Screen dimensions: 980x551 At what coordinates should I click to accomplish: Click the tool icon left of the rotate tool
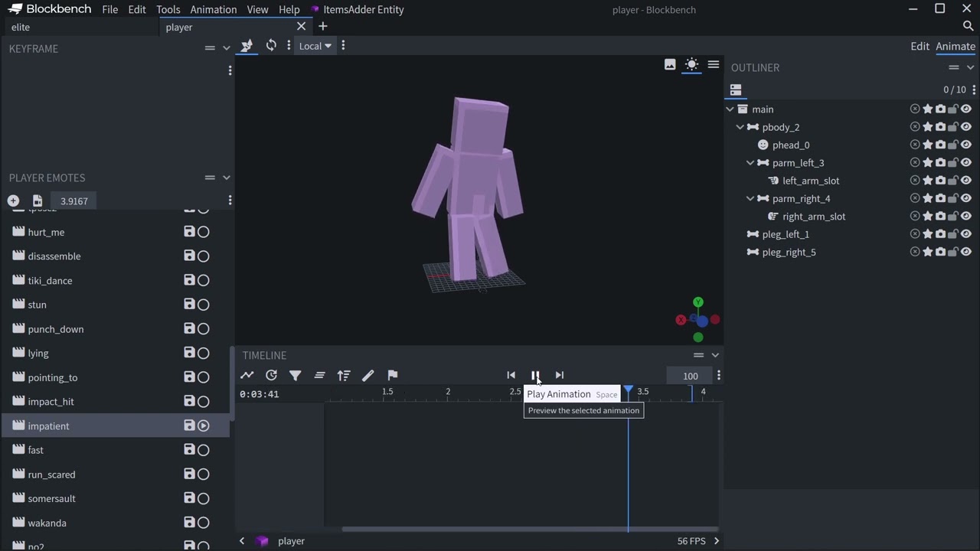pyautogui.click(x=247, y=46)
